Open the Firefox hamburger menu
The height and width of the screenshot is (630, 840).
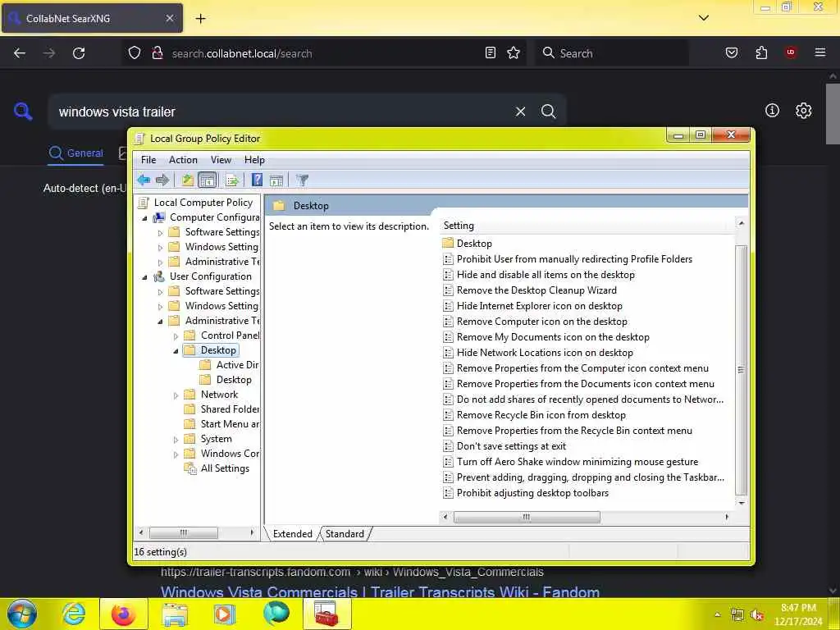tap(819, 52)
